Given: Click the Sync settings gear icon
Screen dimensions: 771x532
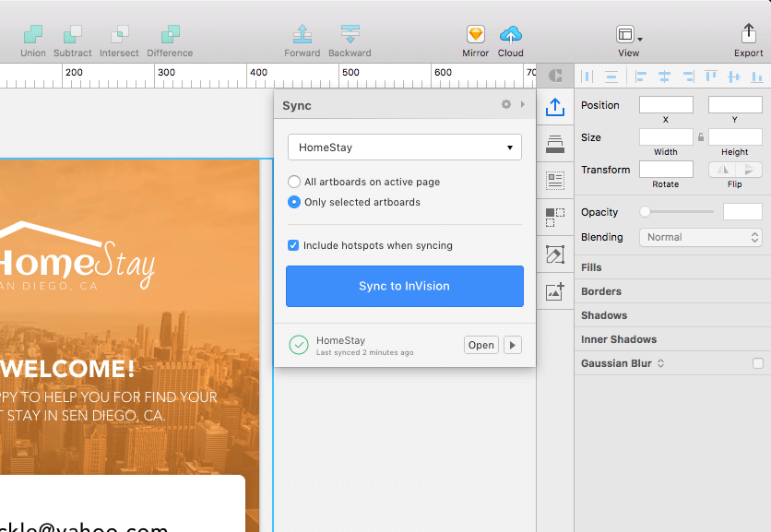Looking at the screenshot, I should [x=505, y=105].
